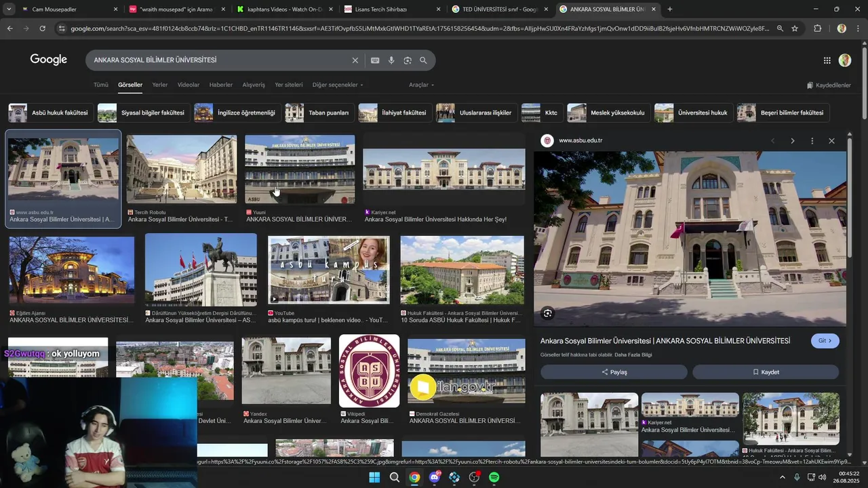Search by image with Google Lens
This screenshot has height=488, width=868.
pyautogui.click(x=408, y=60)
